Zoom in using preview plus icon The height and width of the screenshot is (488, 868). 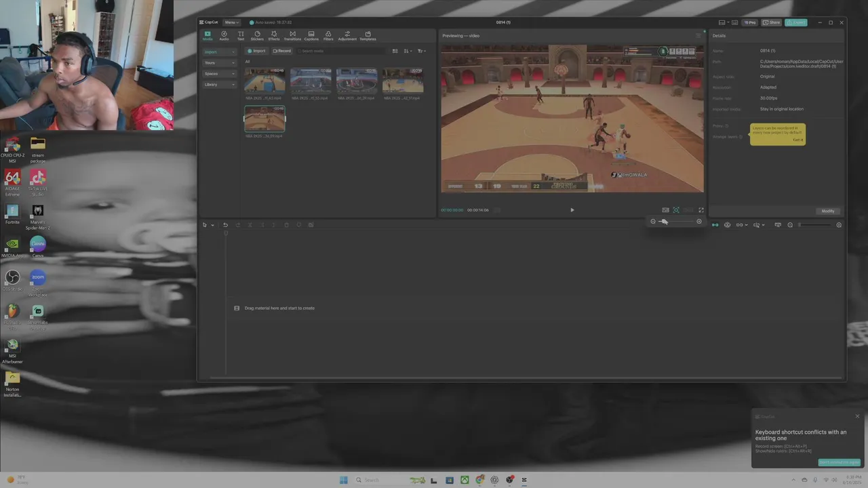(x=699, y=221)
